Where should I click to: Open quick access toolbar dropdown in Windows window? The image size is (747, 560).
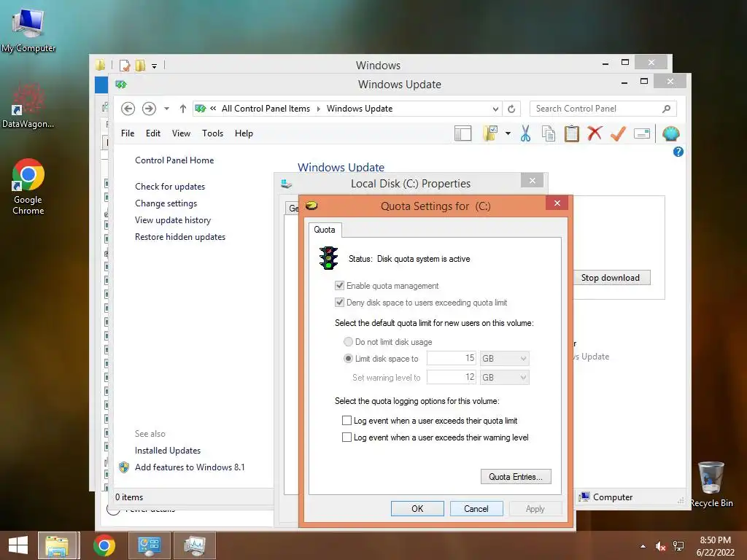[155, 66]
